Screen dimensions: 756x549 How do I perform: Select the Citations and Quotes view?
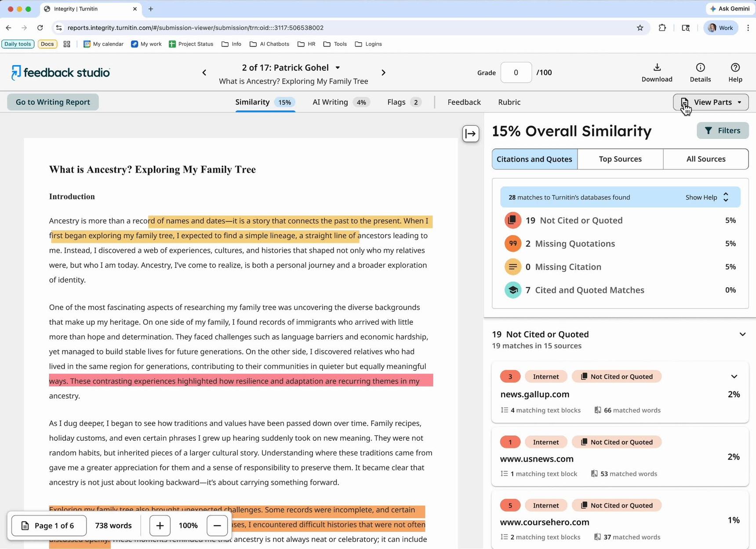coord(534,159)
